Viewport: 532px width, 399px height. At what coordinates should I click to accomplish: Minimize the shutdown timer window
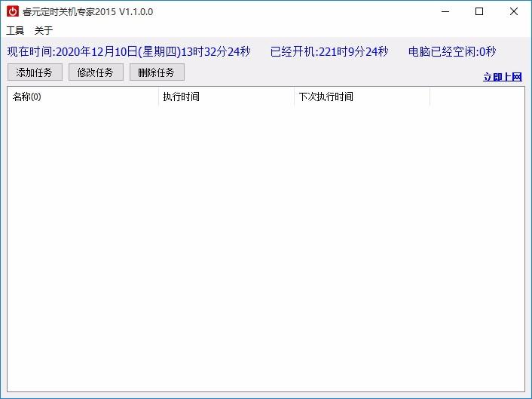click(x=445, y=11)
